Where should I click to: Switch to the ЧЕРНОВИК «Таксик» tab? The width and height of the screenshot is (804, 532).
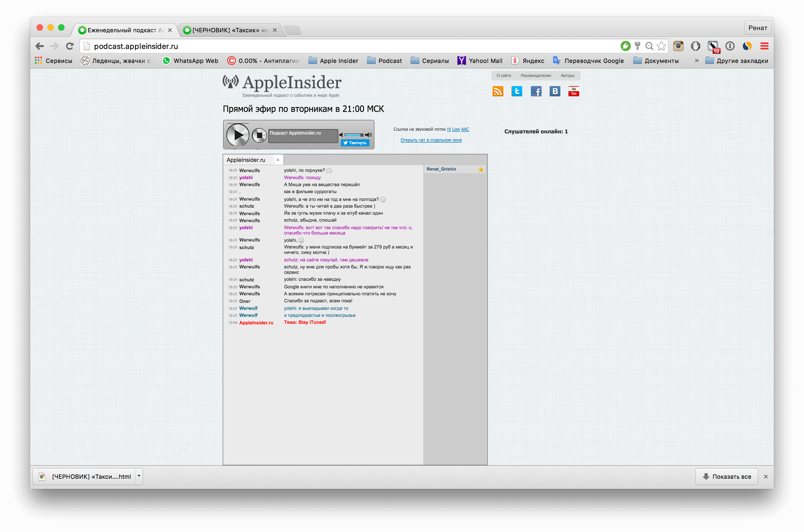(x=230, y=30)
